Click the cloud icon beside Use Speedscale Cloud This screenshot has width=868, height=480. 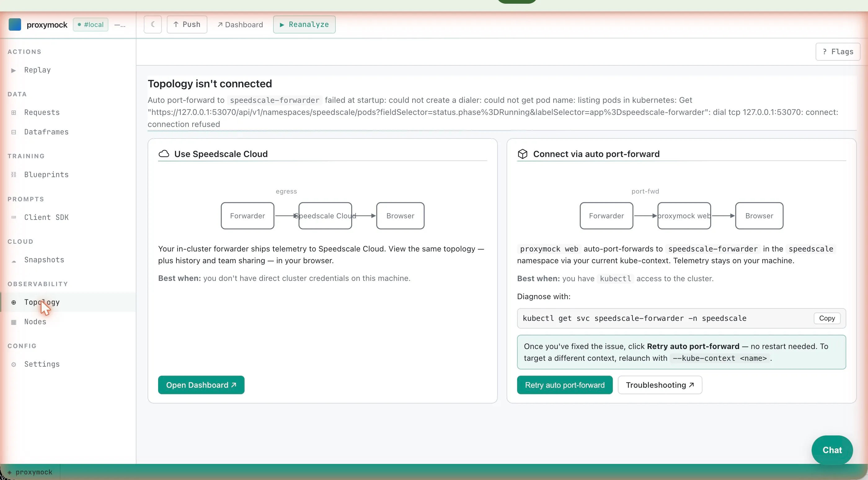164,154
